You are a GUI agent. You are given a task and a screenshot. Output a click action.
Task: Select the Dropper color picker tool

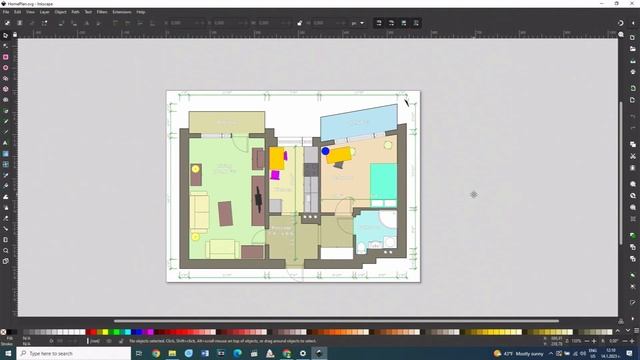click(x=5, y=175)
